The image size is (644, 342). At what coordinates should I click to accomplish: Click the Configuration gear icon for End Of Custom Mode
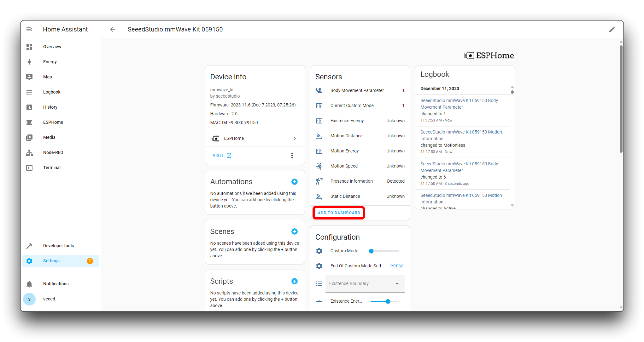tap(320, 266)
